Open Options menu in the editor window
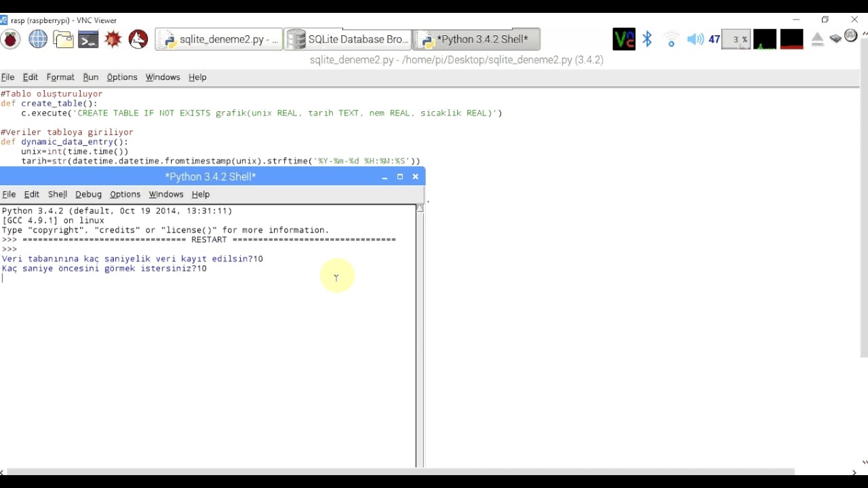 [122, 77]
